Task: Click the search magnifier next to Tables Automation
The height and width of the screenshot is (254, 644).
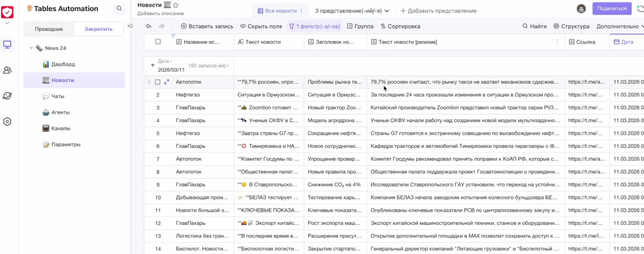Action: click(x=119, y=9)
